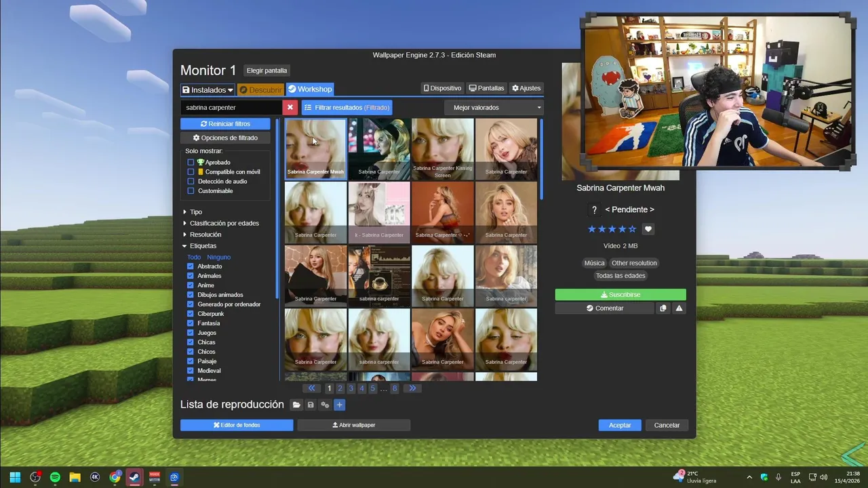Open the Editor de fondos
This screenshot has width=868, height=488.
tap(237, 425)
